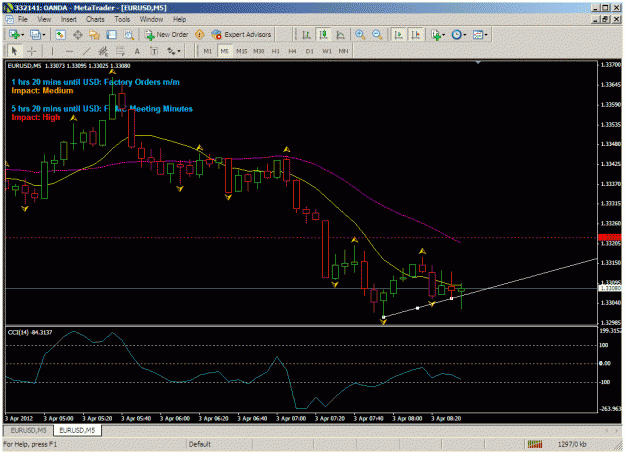This screenshot has height=452, width=625.
Task: Open the Strategy Tester icon
Action: point(129,35)
